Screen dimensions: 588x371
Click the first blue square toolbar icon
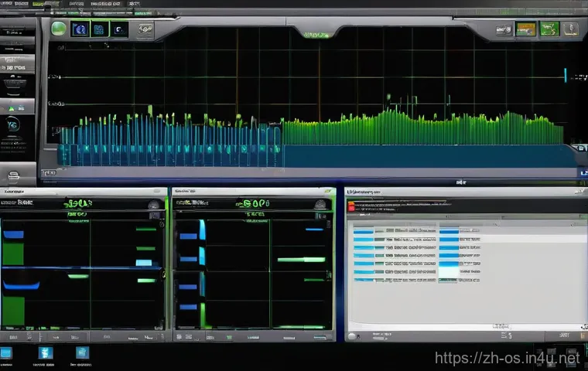tap(79, 29)
